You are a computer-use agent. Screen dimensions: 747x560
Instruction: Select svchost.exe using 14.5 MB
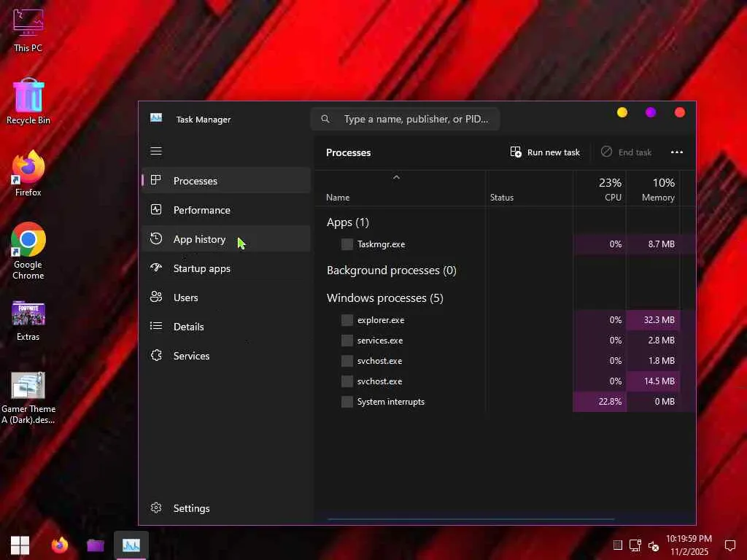point(505,381)
